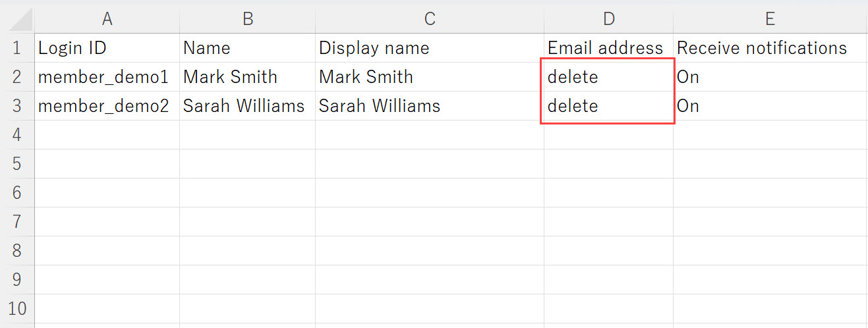868x328 pixels.
Task: Click the Login ID header cell
Action: tap(107, 48)
